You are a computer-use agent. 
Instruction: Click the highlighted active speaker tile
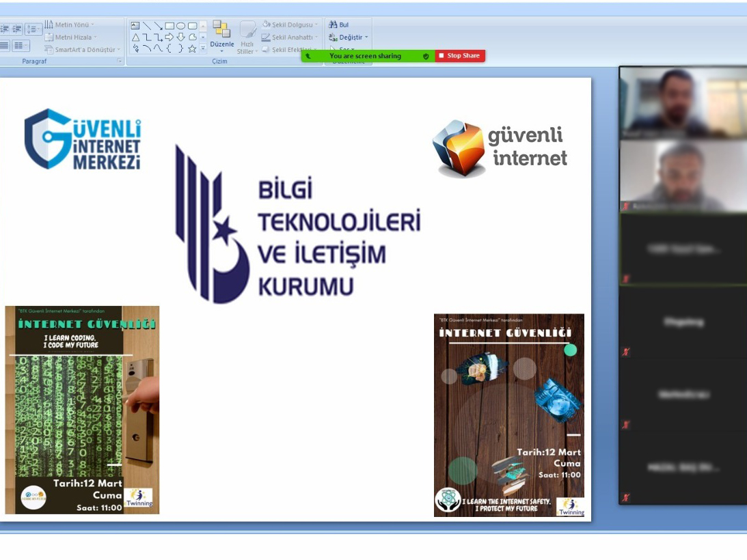(683, 249)
